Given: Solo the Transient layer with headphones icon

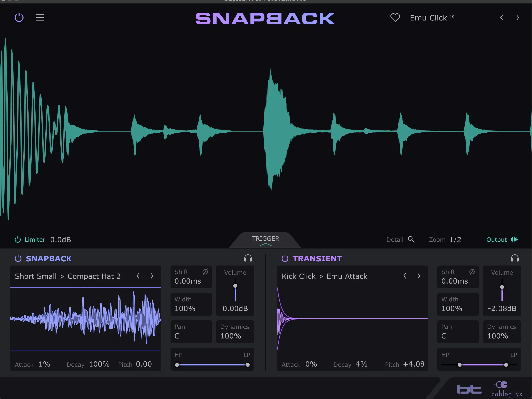Looking at the screenshot, I should tap(515, 258).
